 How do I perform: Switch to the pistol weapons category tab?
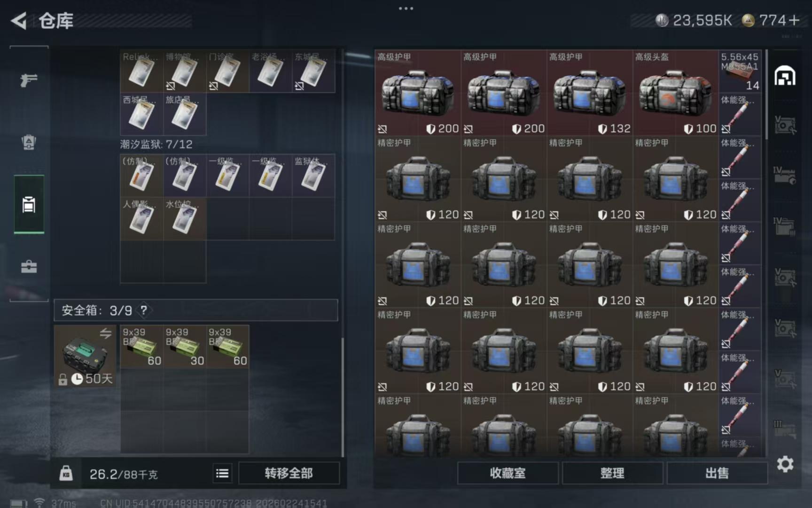pos(29,80)
